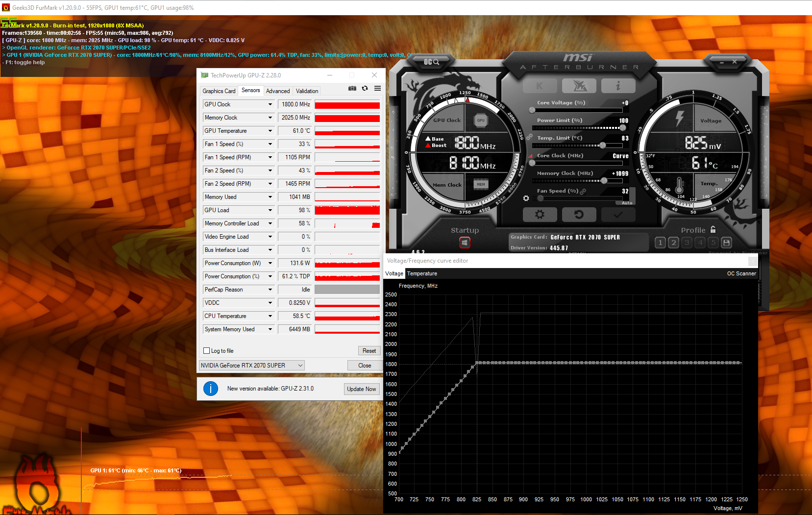Screen dimensions: 812x515
Task: Click the fan settings gear beside Fan Speed
Action: point(526,198)
